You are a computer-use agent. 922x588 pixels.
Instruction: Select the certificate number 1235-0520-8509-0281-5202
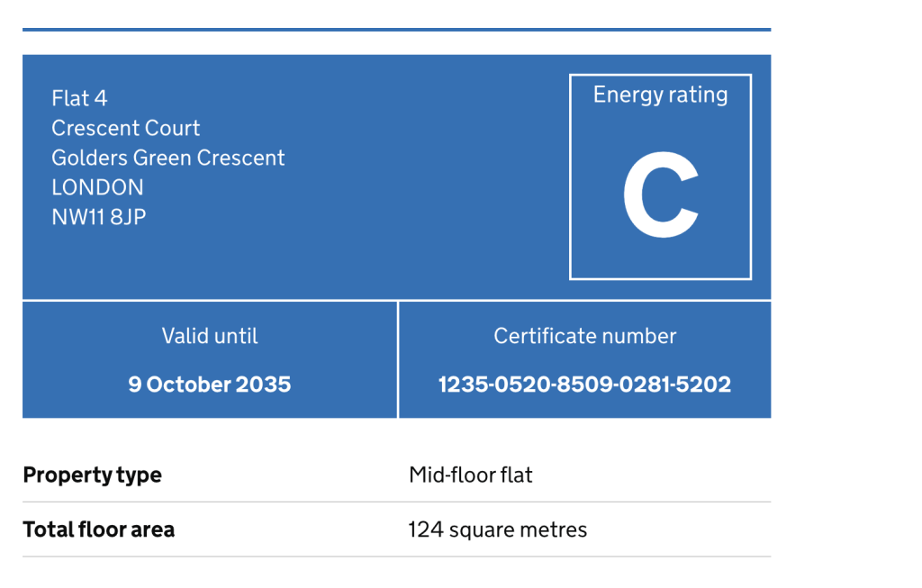(x=584, y=384)
